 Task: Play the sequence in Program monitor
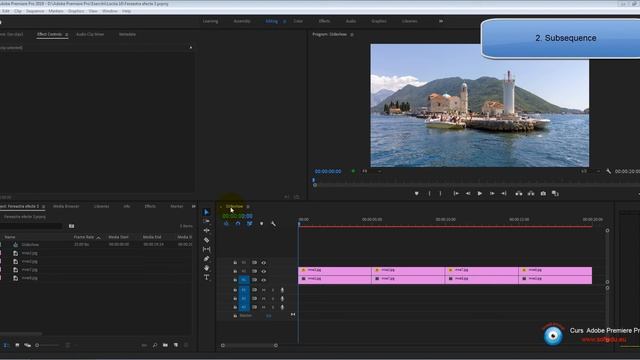tap(480, 193)
